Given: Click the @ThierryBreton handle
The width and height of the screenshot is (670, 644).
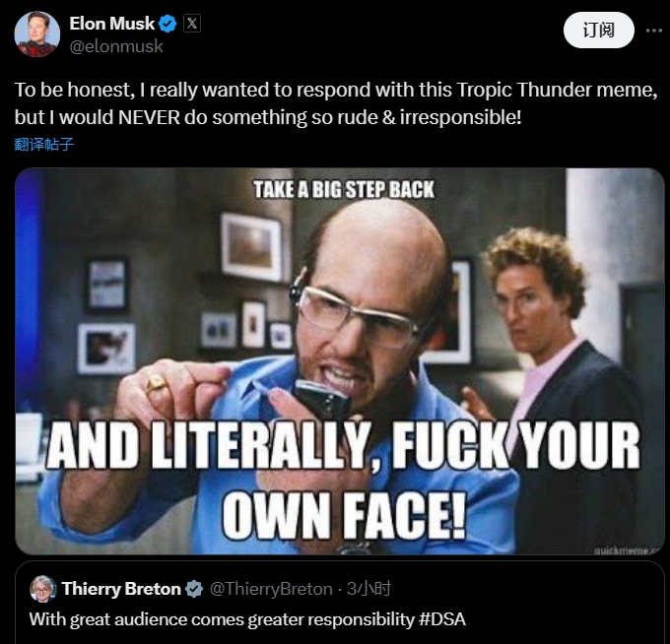Looking at the screenshot, I should click(x=270, y=589).
